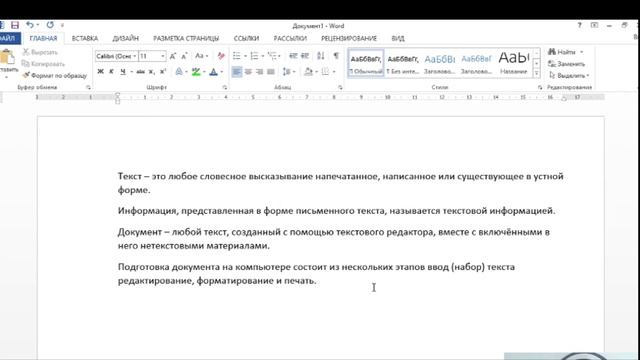Open ribbon display options icon

coord(594,25)
